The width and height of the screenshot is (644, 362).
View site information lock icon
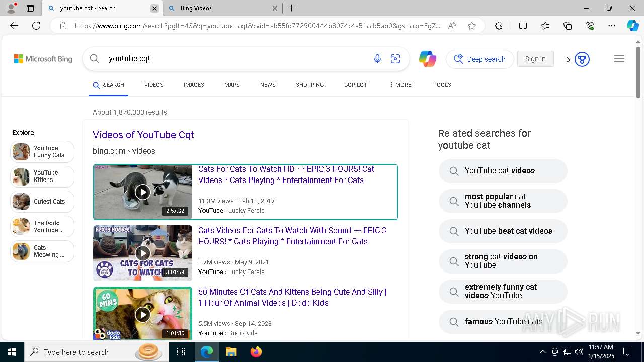(x=63, y=26)
